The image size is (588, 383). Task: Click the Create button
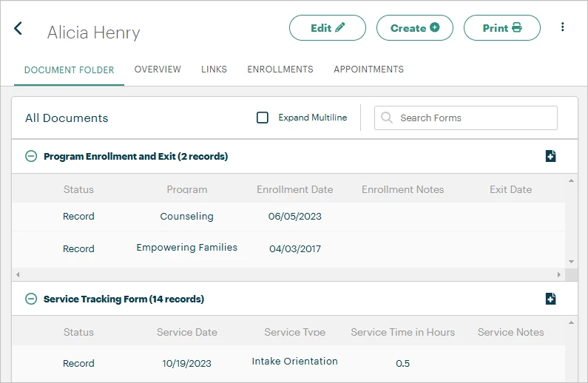(415, 28)
